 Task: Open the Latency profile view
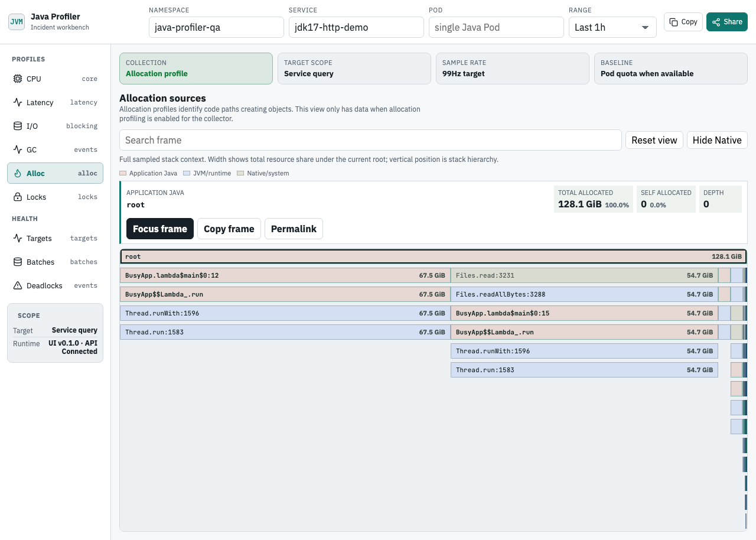coord(55,102)
